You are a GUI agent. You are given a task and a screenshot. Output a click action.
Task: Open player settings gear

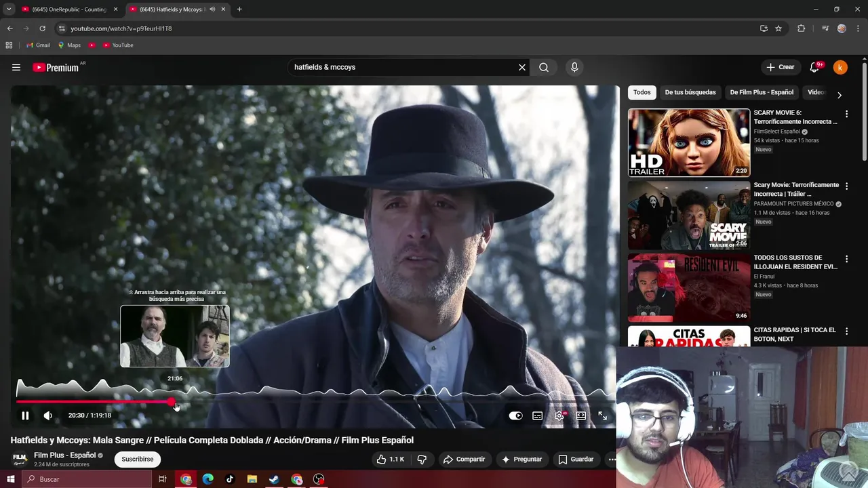click(x=559, y=415)
